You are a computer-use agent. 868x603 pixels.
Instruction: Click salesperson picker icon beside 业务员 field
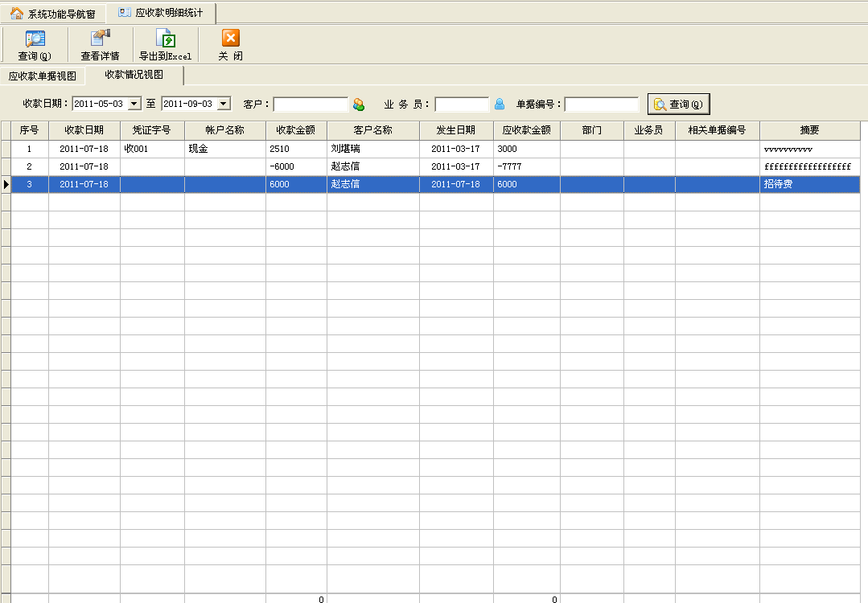click(500, 105)
